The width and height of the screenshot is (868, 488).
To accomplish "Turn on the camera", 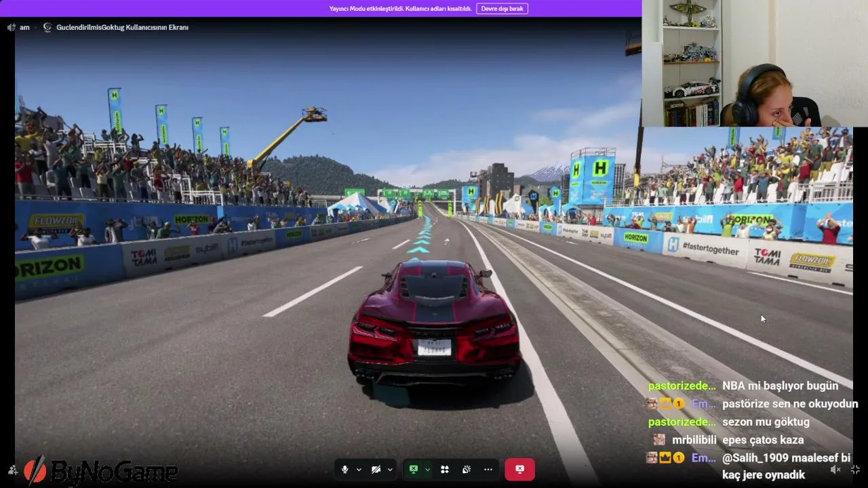I will 376,469.
